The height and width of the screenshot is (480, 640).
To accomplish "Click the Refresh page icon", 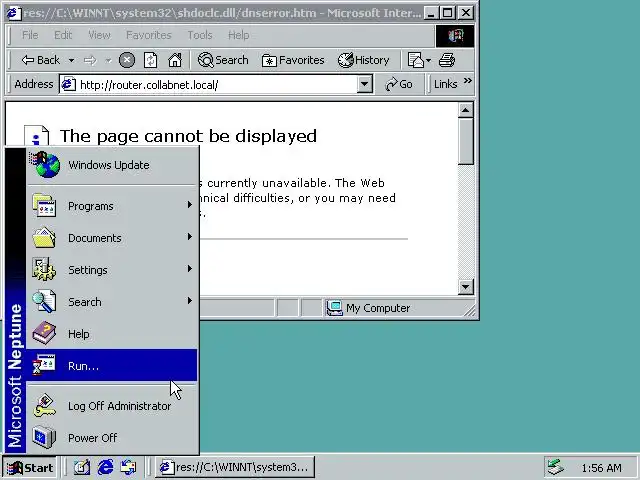I will pos(151,60).
